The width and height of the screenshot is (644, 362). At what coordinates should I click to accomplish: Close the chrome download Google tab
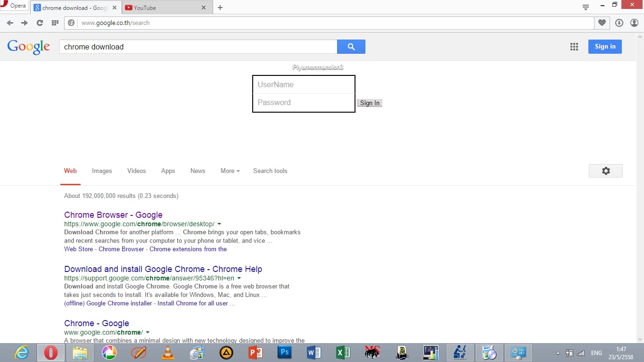(114, 8)
